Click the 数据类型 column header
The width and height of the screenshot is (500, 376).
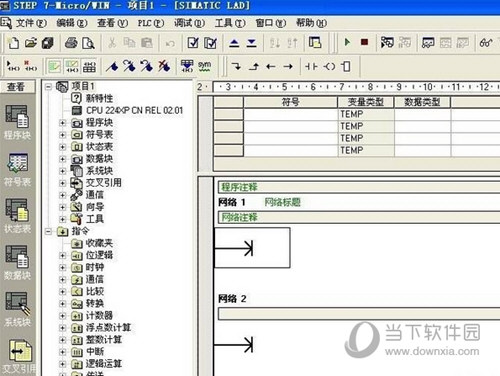click(x=422, y=102)
